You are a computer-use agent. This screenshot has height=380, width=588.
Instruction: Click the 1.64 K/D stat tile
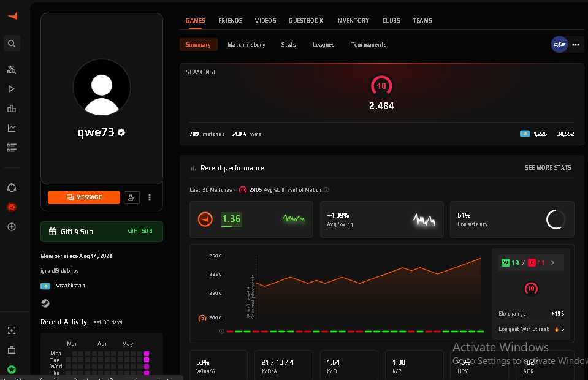point(349,366)
